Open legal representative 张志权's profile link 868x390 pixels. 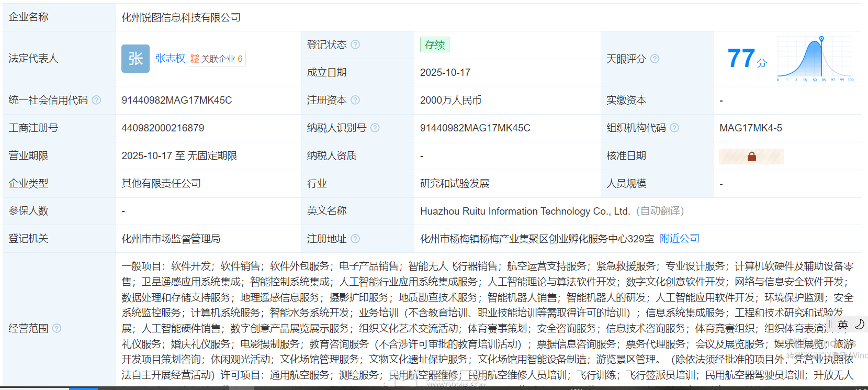pos(170,59)
